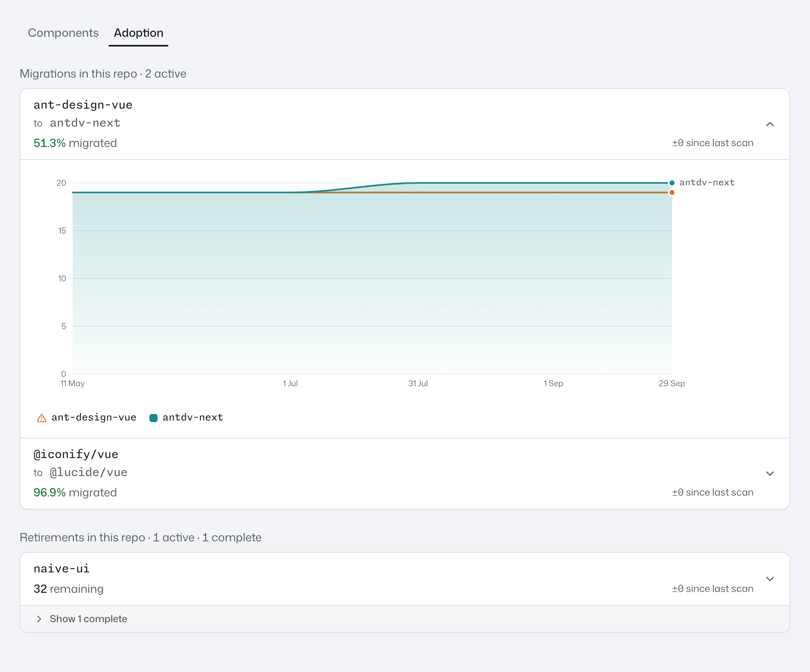Click ±0 since last scan in naive-ui row

(x=713, y=589)
